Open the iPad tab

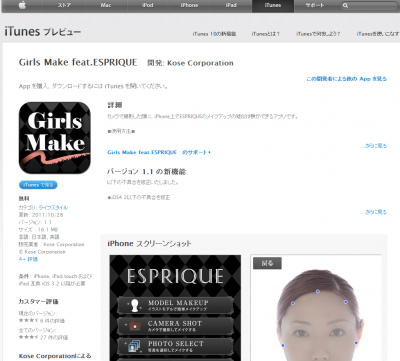point(231,5)
